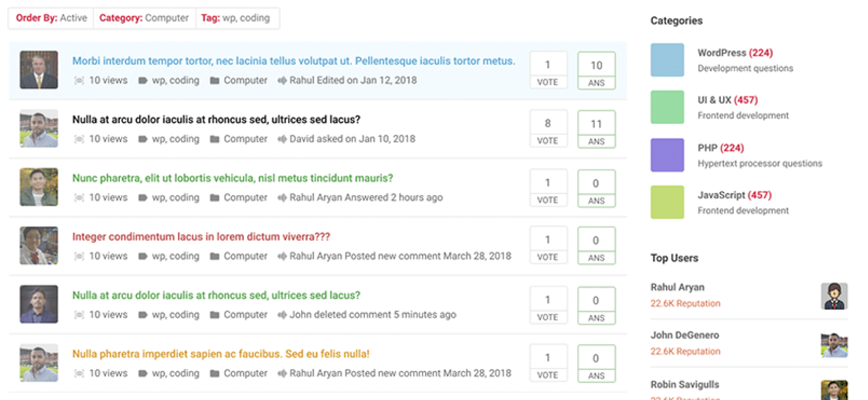Click the 10 ANS answer count box

point(596,71)
